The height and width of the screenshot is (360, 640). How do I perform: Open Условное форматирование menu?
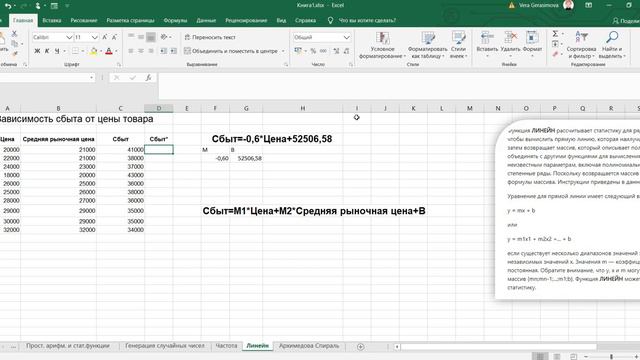coord(382,45)
